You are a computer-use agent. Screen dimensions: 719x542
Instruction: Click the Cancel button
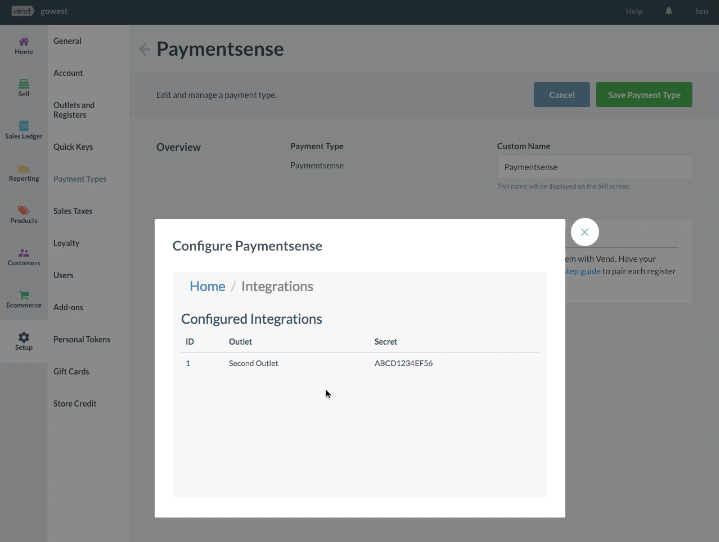(x=562, y=94)
